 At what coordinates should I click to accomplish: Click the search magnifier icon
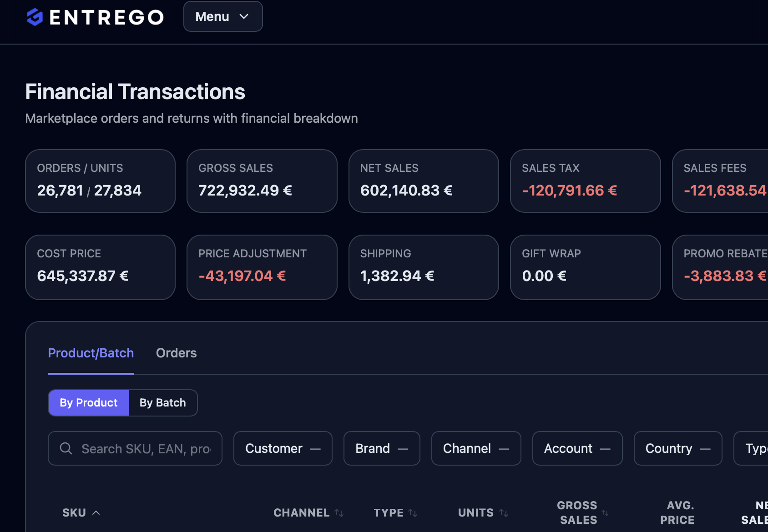(66, 448)
